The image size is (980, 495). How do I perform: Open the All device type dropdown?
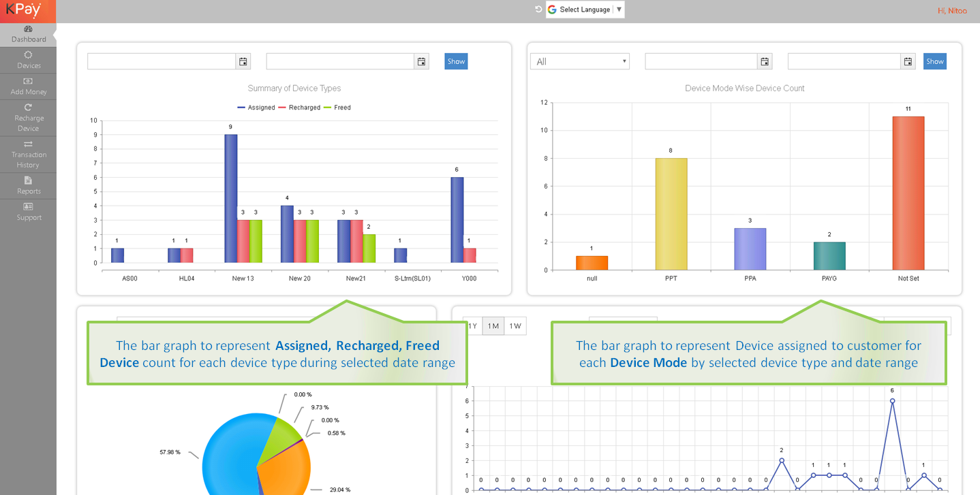coord(580,61)
